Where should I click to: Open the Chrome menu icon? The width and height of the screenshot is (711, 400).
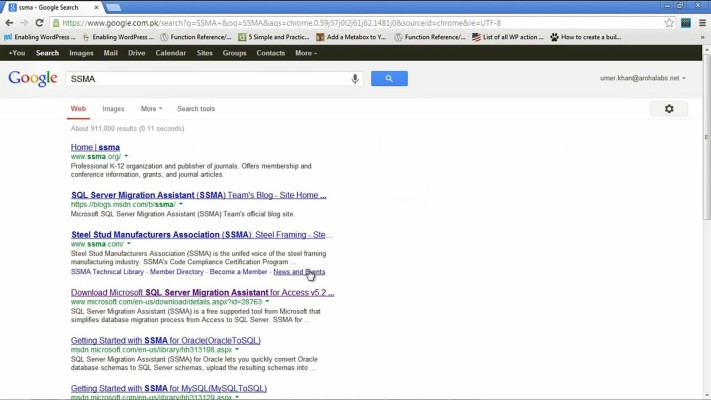pos(697,22)
